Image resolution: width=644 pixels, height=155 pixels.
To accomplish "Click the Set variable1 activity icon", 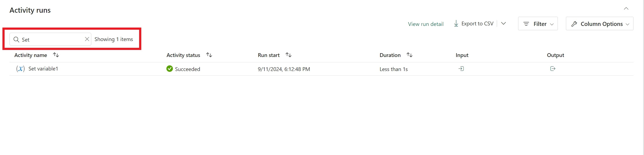I will pos(21,69).
